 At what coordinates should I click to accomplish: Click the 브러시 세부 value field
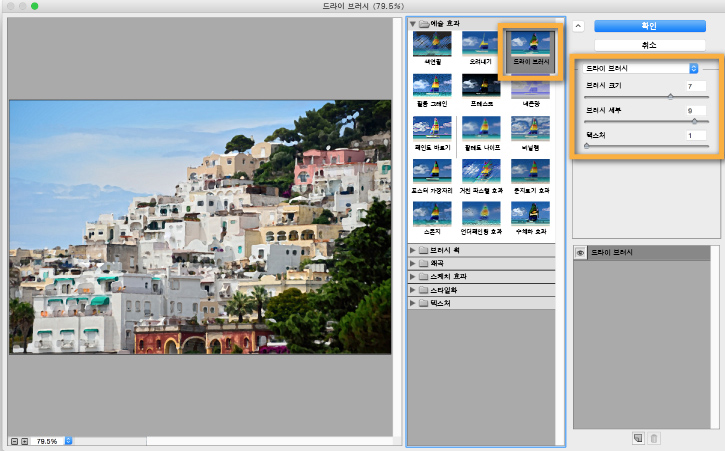(x=696, y=111)
